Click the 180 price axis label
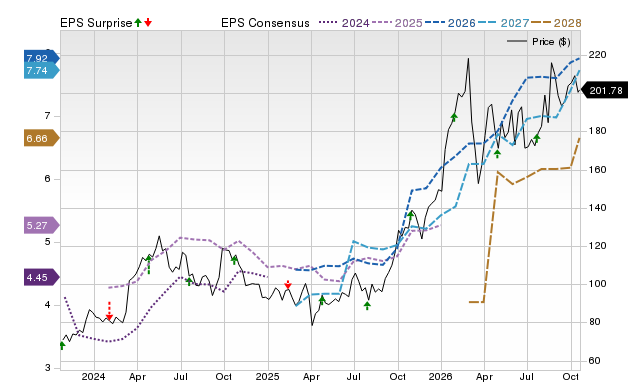 [x=597, y=131]
